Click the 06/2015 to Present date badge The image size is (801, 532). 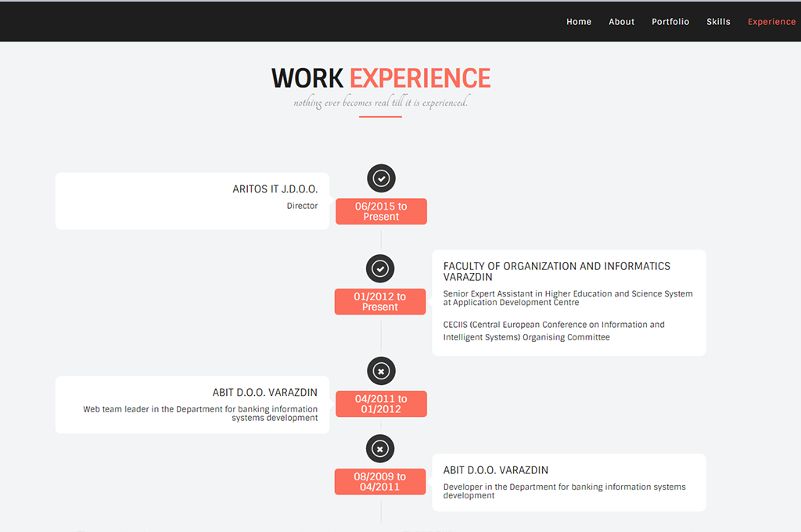pyautogui.click(x=381, y=211)
